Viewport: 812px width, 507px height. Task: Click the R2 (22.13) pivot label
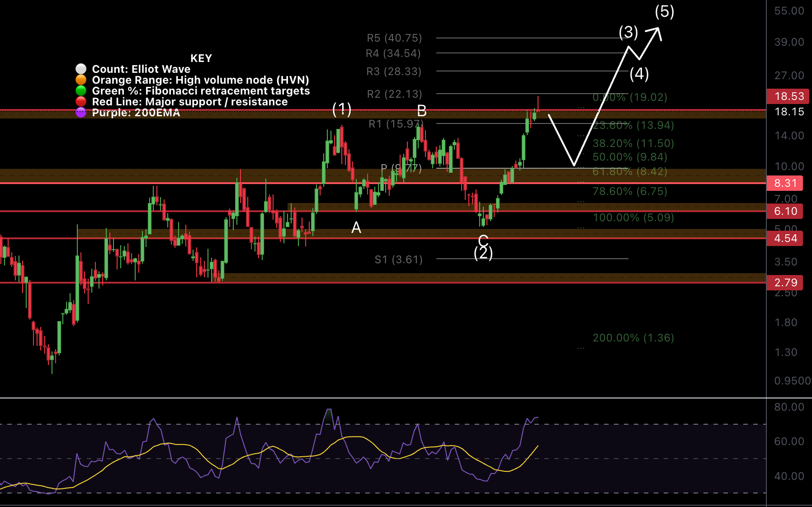394,94
